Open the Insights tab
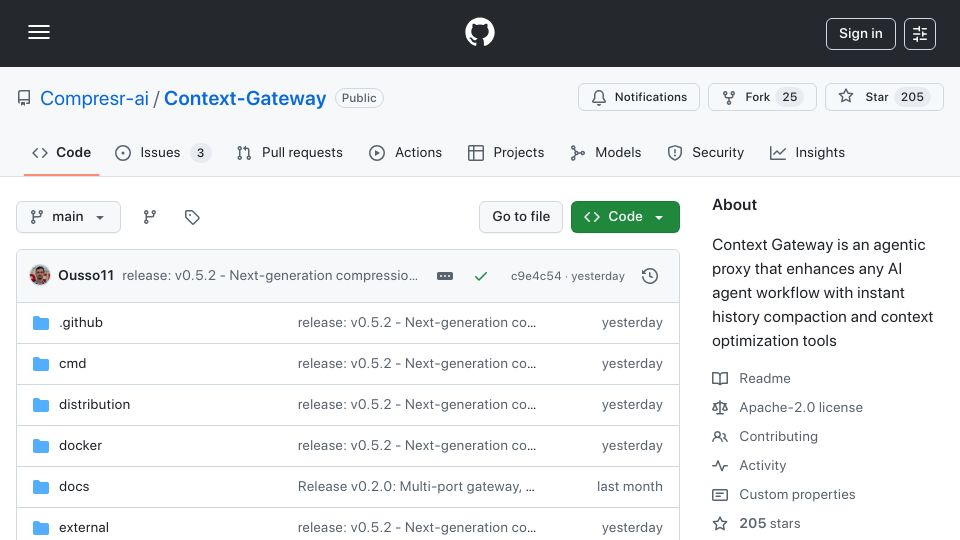Image resolution: width=960 pixels, height=540 pixels. [x=807, y=152]
